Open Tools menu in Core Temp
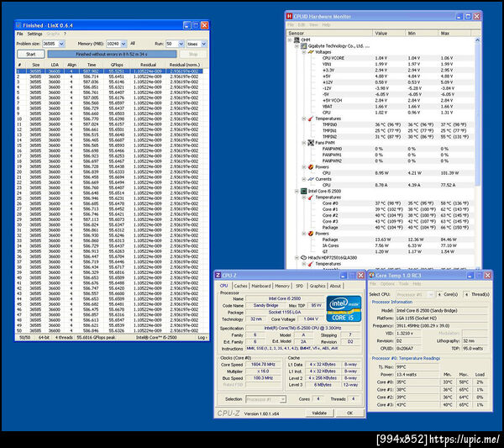 click(404, 283)
